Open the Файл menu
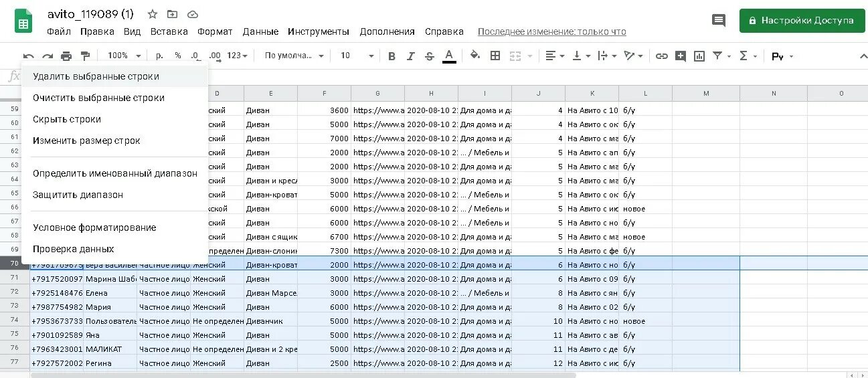This screenshot has width=868, height=378. (59, 31)
